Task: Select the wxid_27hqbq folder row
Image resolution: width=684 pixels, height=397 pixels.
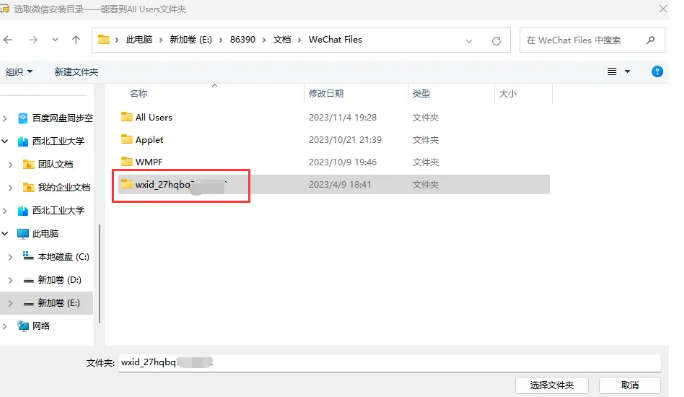Action: (334, 184)
